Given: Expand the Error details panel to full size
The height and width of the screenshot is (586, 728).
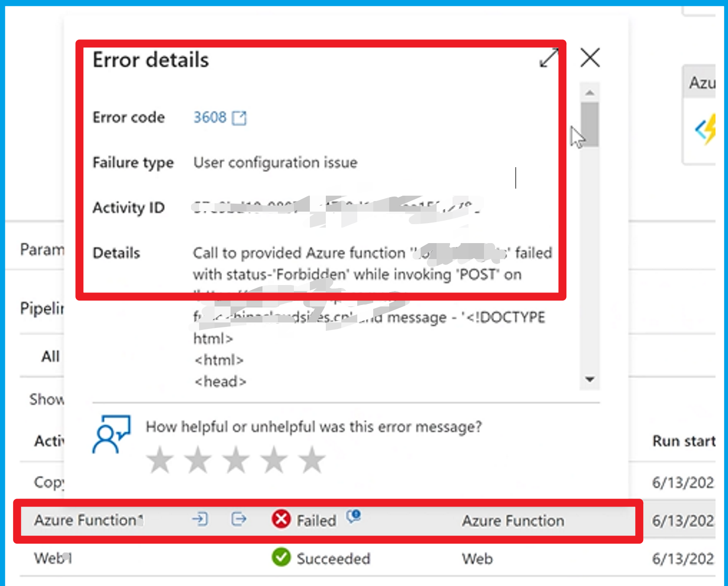Looking at the screenshot, I should coord(549,58).
